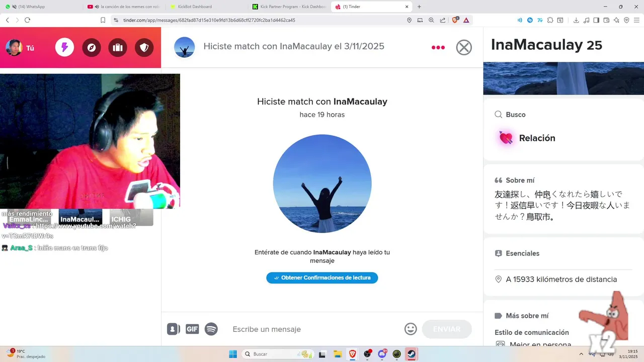644x362 pixels.
Task: Open the emoji picker smiley
Action: [x=411, y=329]
